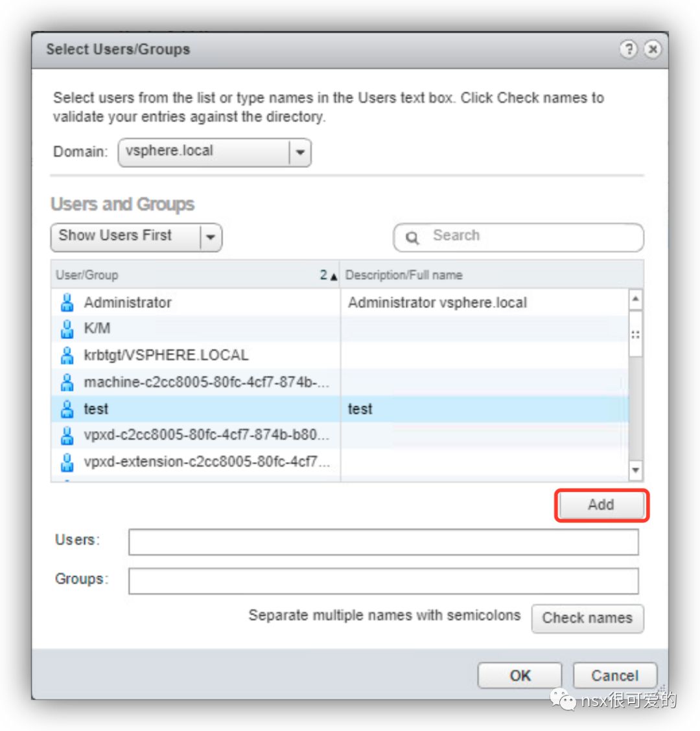The height and width of the screenshot is (731, 700).
Task: Select the Administrator row name
Action: [x=128, y=303]
